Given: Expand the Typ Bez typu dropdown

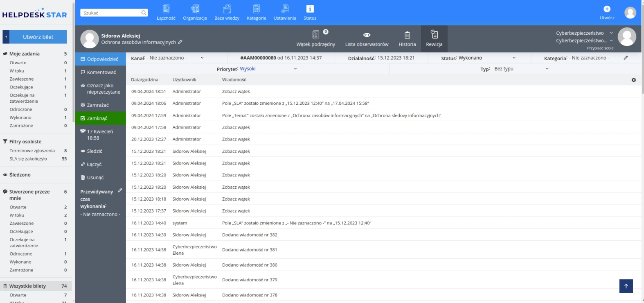Looking at the screenshot, I should click(x=514, y=69).
